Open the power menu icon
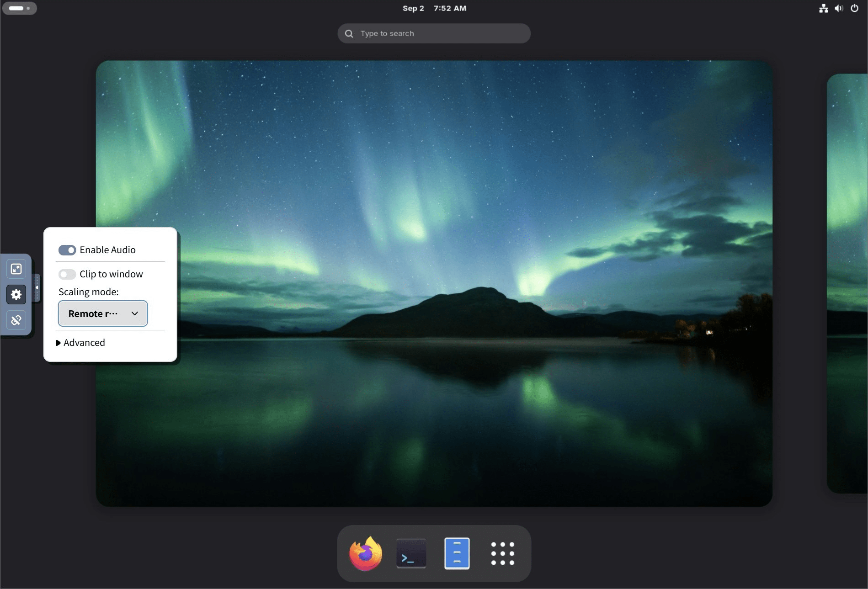 click(854, 8)
